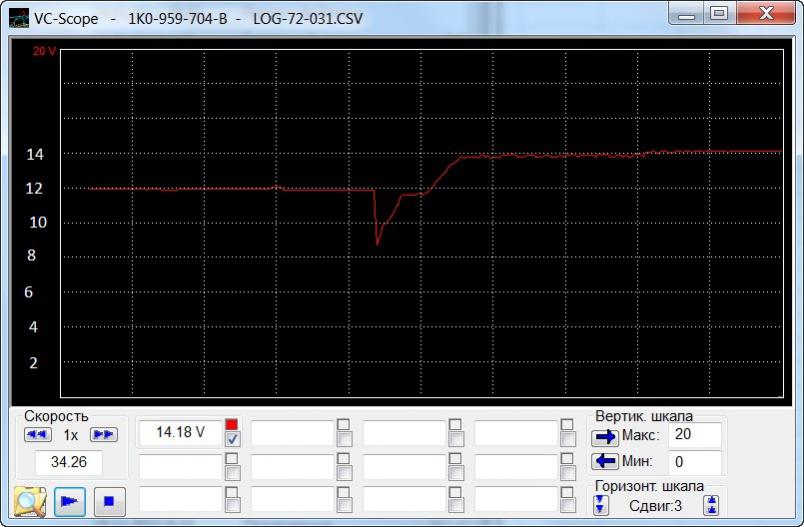Click the red 20 V axis label
Viewport: 804px width, 527px height.
point(45,51)
